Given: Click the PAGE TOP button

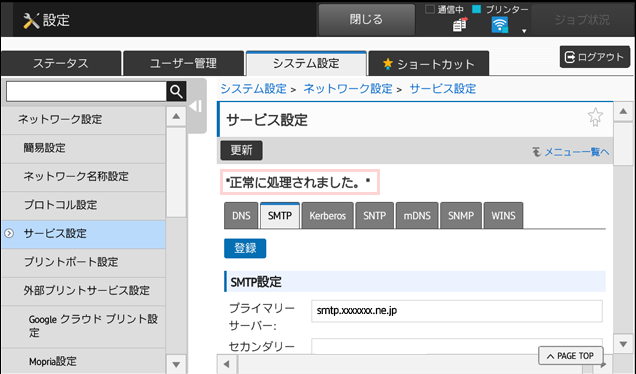Looking at the screenshot, I should [x=571, y=356].
